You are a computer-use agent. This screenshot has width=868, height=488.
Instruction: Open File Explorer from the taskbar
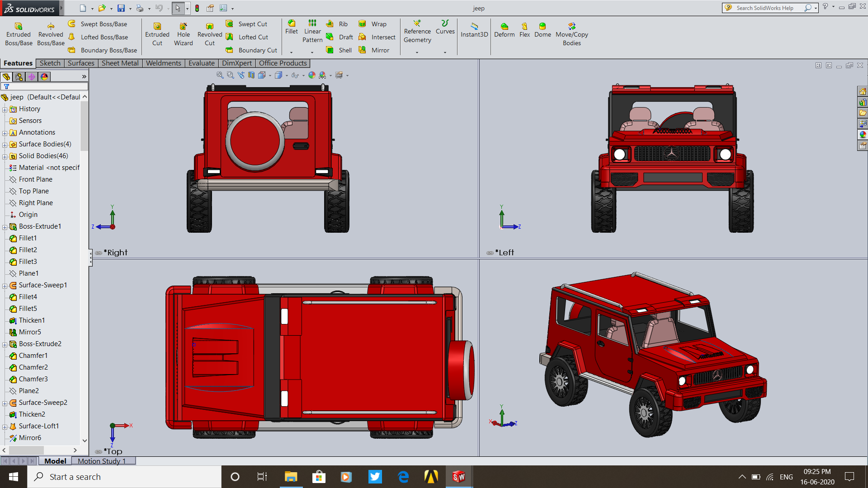[291, 477]
